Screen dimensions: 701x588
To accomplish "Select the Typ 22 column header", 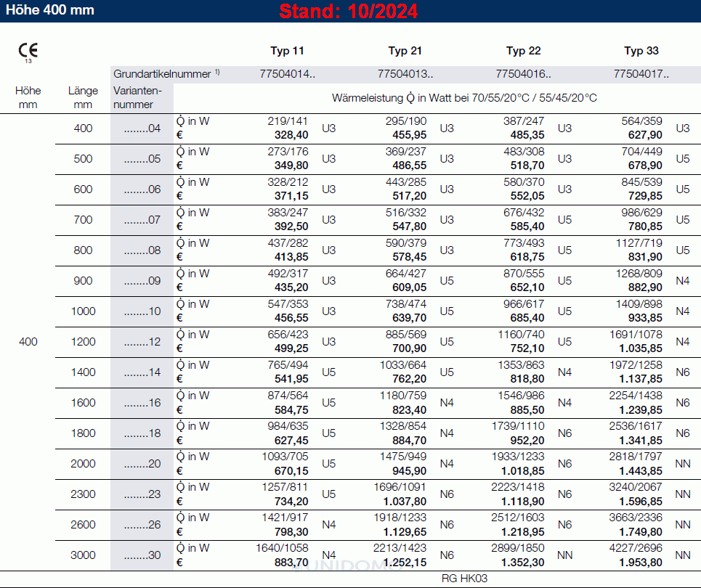I will (x=523, y=51).
